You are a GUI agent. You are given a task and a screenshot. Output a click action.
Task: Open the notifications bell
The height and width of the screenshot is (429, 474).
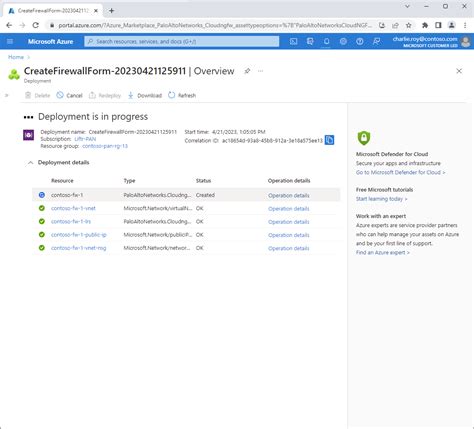click(327, 41)
